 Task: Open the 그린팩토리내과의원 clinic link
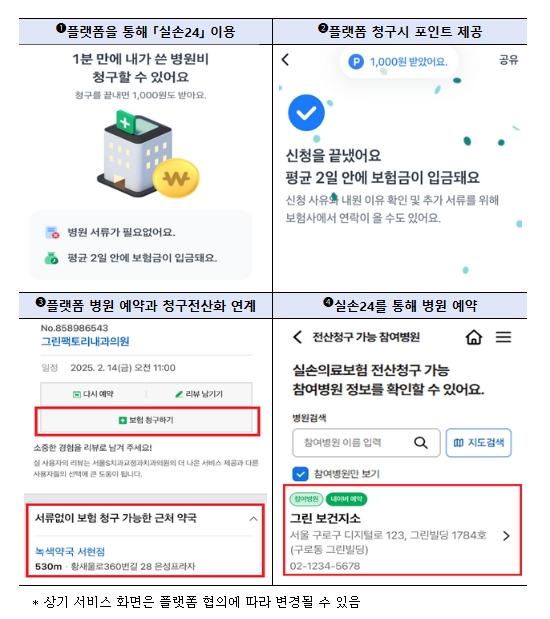(x=85, y=341)
